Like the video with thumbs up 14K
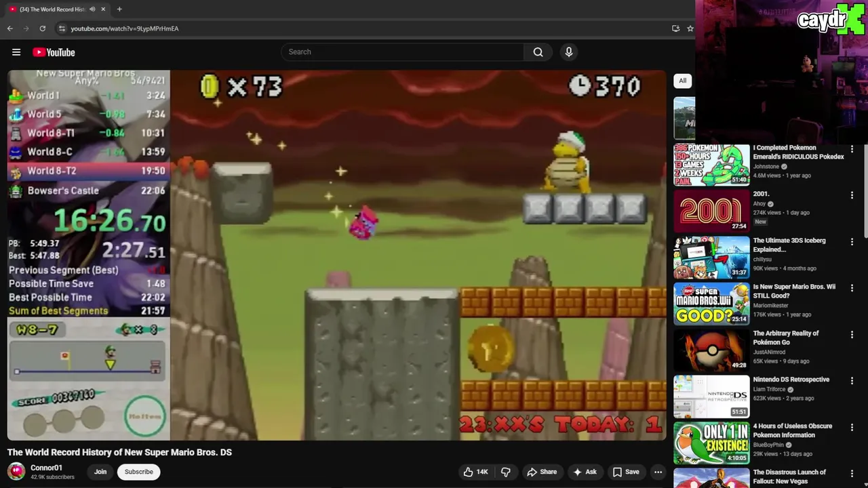Viewport: 868px width, 488px height. pos(475,472)
